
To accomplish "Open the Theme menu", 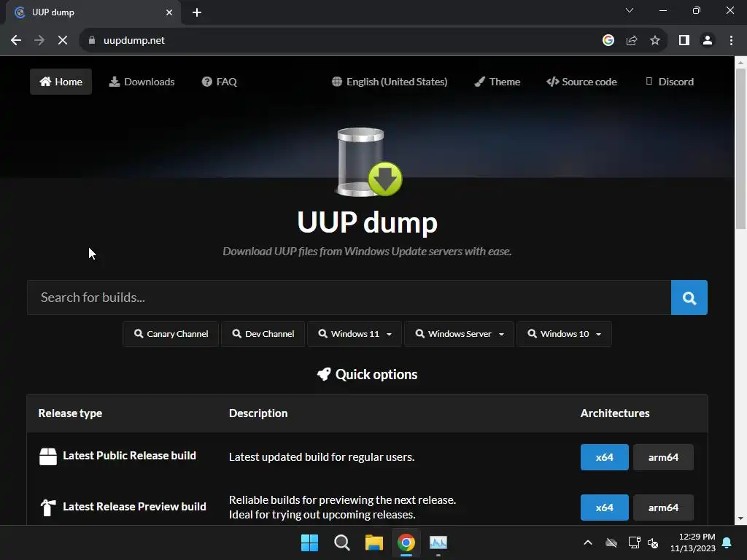I will (x=498, y=82).
